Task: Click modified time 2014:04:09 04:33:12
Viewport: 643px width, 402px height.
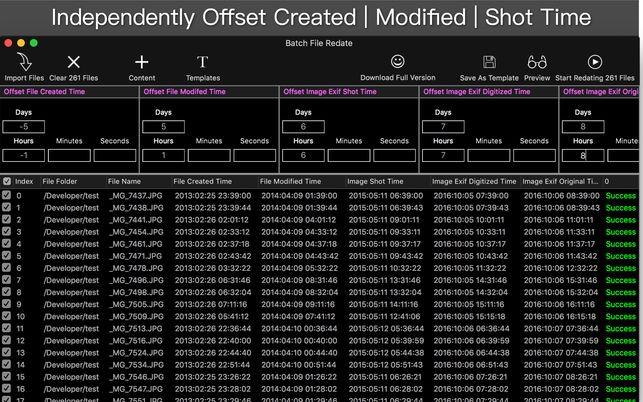Action: click(299, 232)
